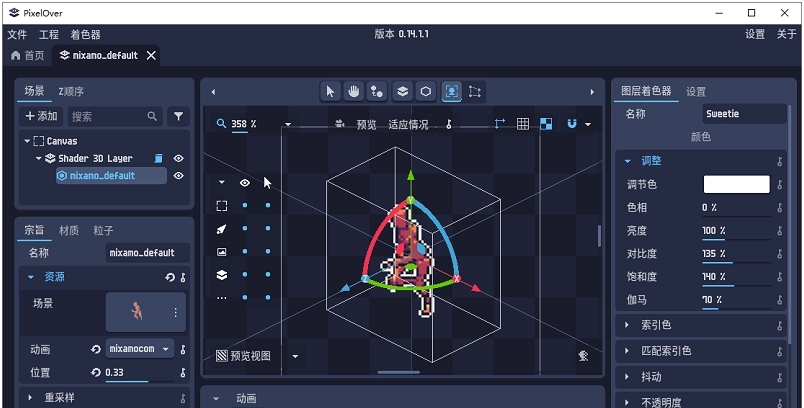The width and height of the screenshot is (804, 408).
Task: Select the arrow pointer tool in the toolbar
Action: point(331,91)
